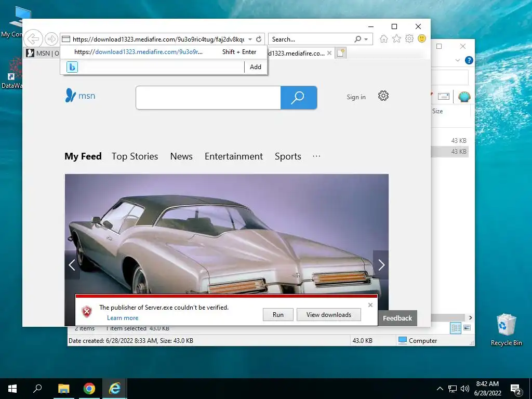This screenshot has height=399, width=532.
Task: Select the Top Stories tab
Action: 135,156
